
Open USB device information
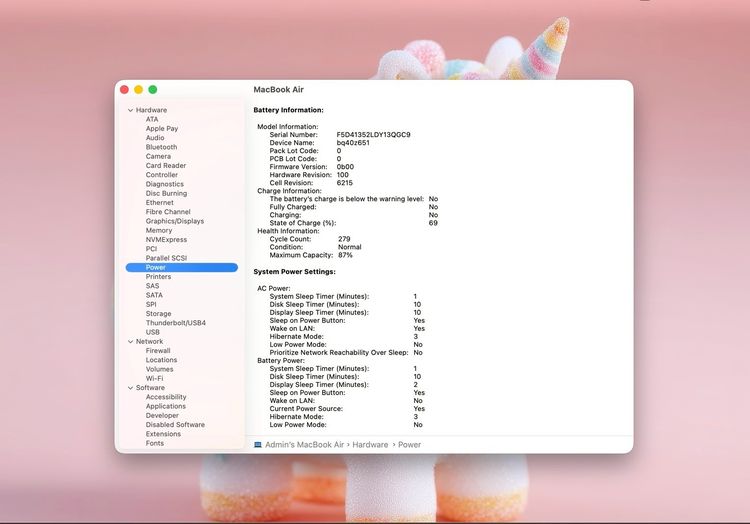pyautogui.click(x=153, y=332)
